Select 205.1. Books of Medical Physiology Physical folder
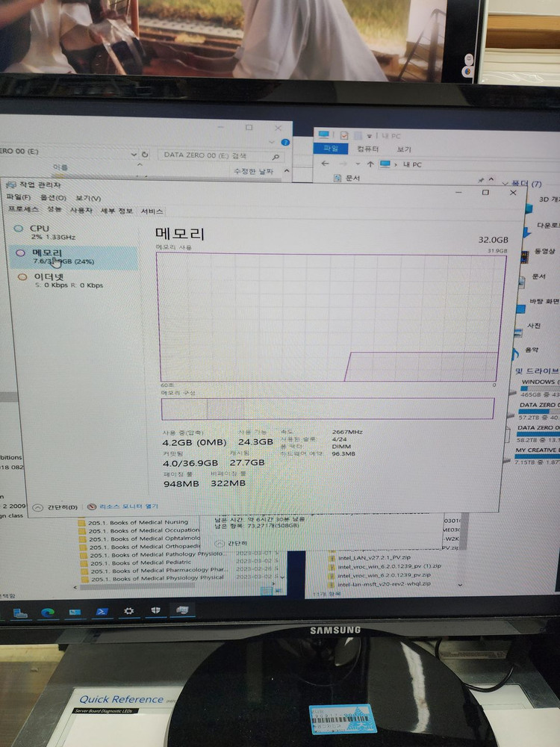Screen dimensions: 560x747 pos(152,578)
